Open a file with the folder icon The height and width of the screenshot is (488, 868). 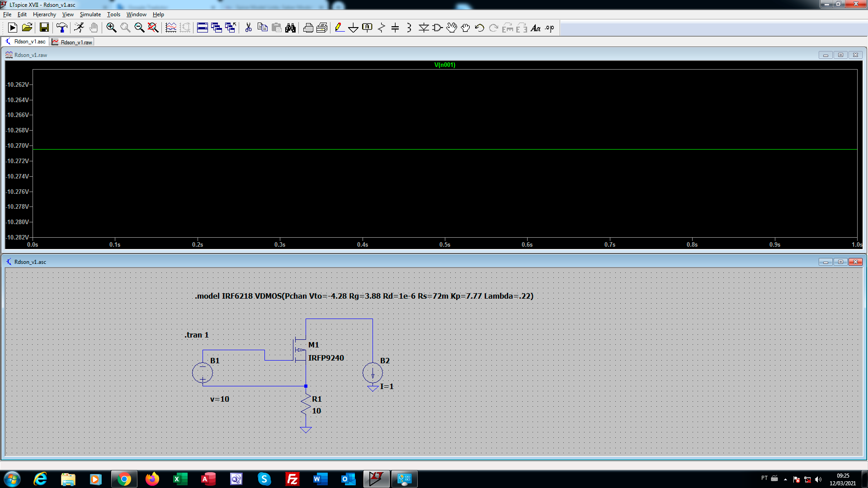(27, 28)
